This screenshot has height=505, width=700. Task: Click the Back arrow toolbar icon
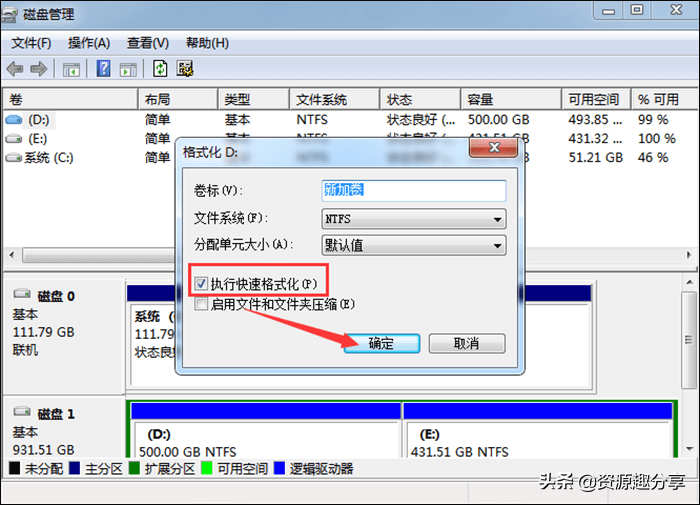[15, 69]
